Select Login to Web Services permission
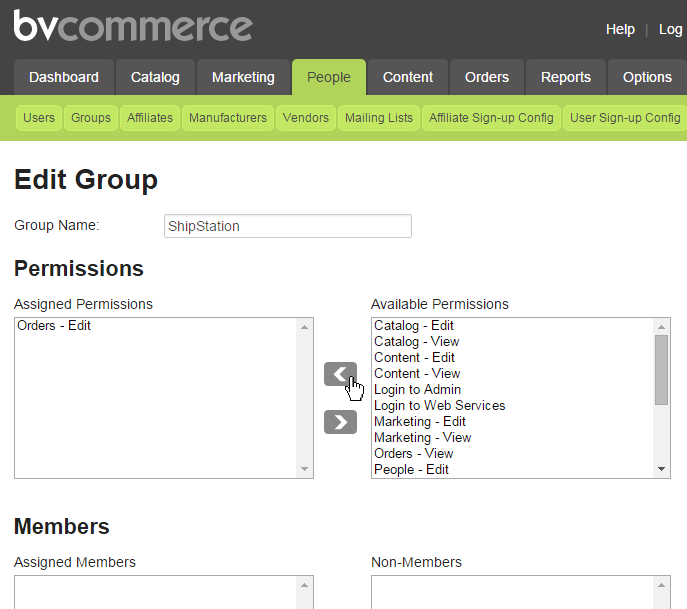 (x=439, y=405)
